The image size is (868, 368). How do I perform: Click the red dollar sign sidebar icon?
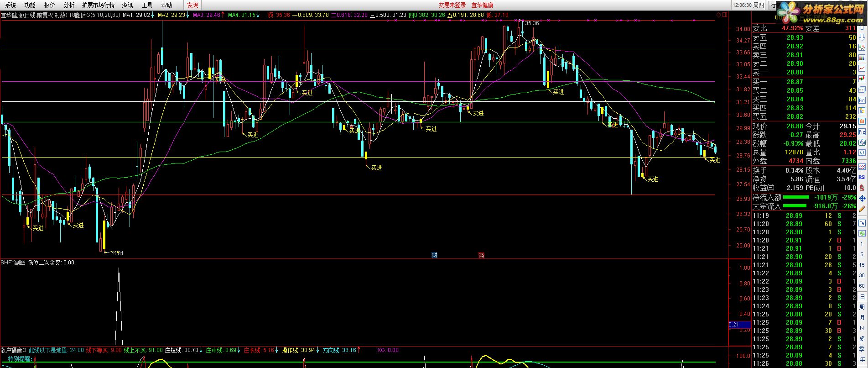click(x=862, y=187)
